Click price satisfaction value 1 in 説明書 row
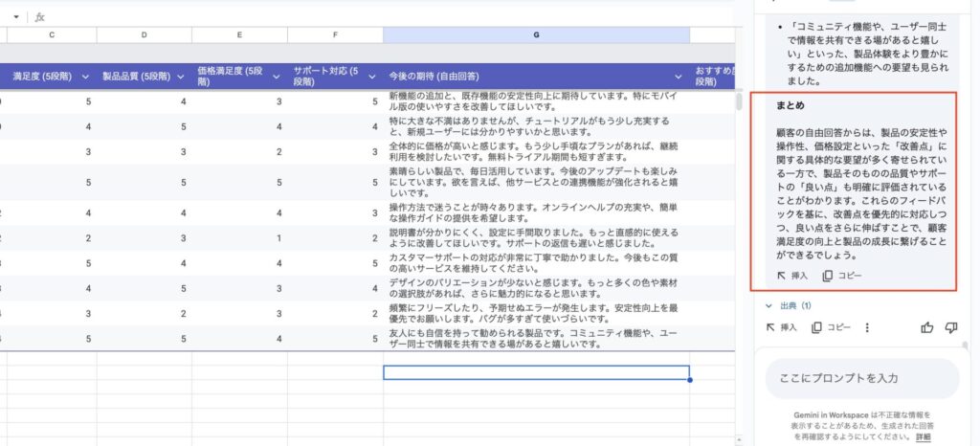 pyautogui.click(x=279, y=238)
